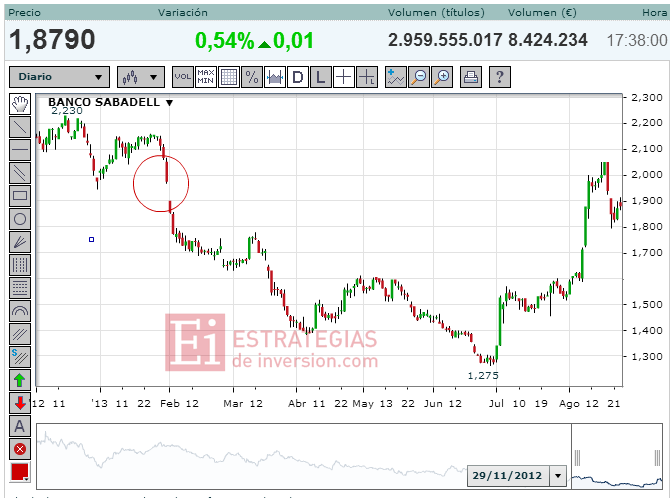Add an indicator or comparison series
672x498 pixels.
point(396,77)
